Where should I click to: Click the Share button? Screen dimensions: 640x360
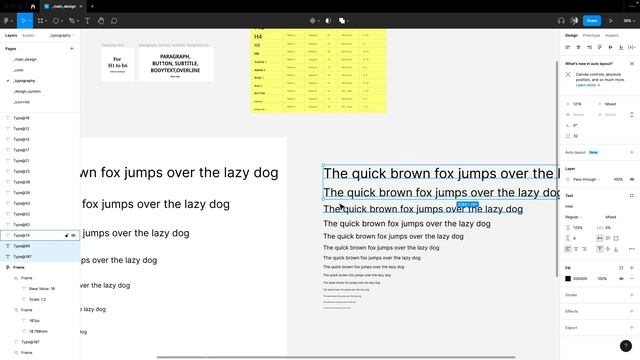point(592,20)
